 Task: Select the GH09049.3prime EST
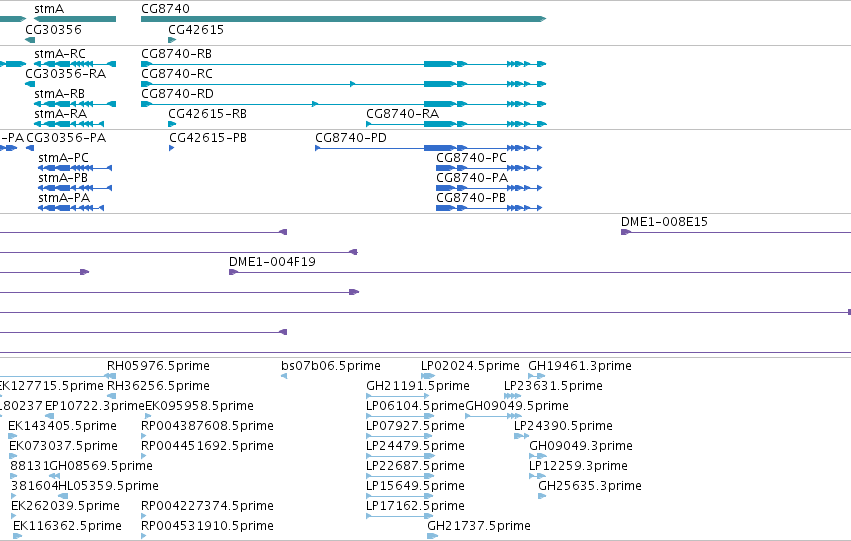(537, 456)
